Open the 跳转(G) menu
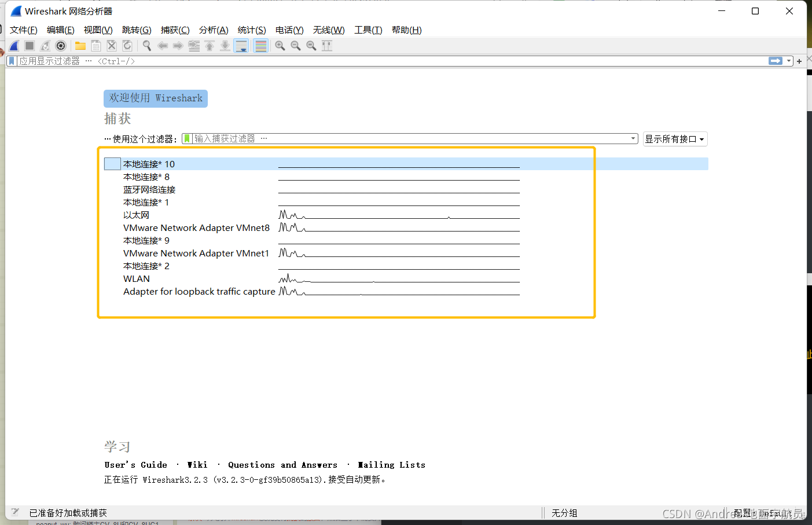This screenshot has height=525, width=812. pyautogui.click(x=137, y=30)
